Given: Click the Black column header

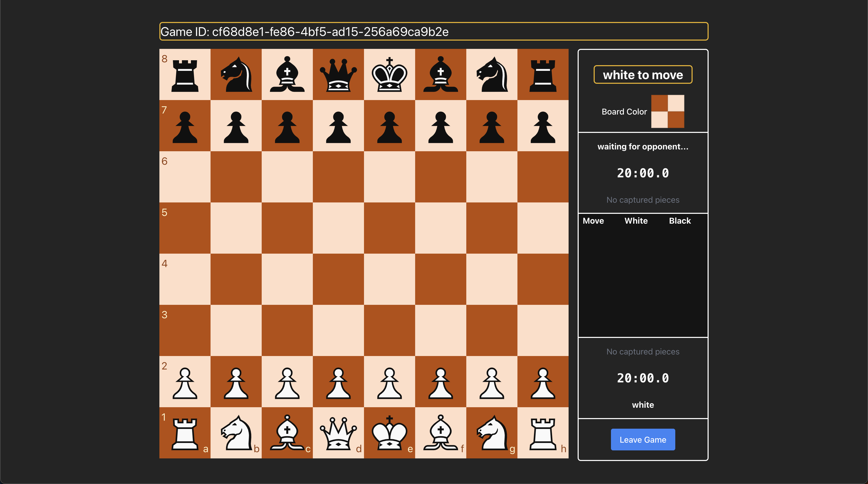Looking at the screenshot, I should pos(680,221).
